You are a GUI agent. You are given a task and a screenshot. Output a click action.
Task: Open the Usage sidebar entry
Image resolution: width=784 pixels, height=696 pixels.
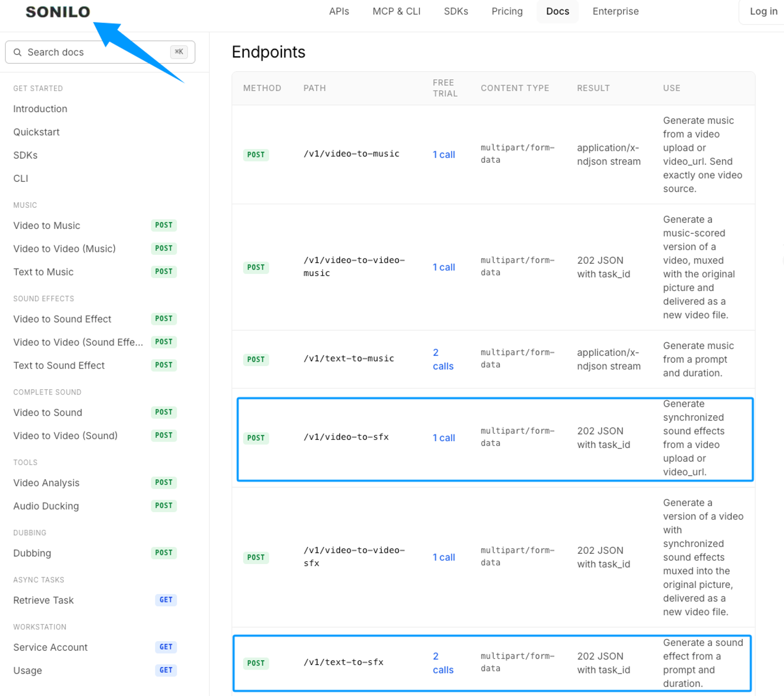click(27, 671)
